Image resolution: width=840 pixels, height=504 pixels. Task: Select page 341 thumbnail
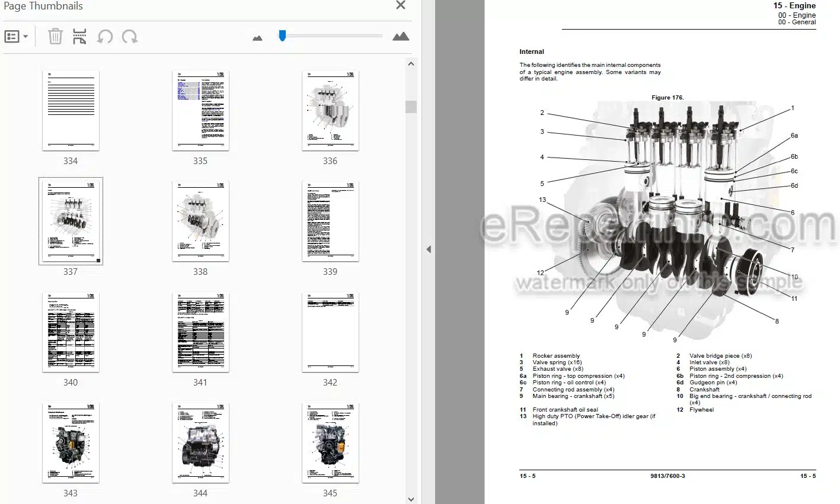click(200, 332)
